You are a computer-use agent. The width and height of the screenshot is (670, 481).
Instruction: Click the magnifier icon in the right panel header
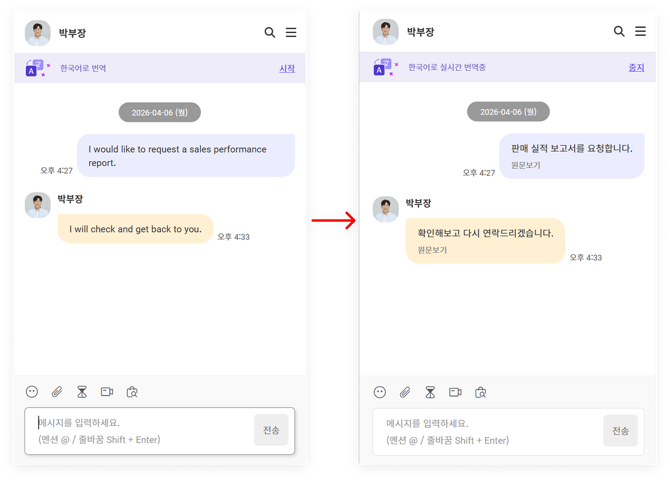pos(619,32)
